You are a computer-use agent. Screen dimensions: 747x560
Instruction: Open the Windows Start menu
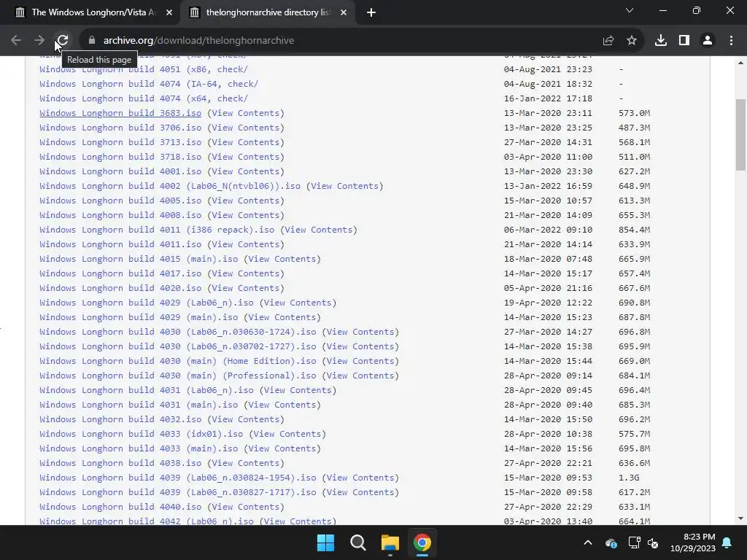click(x=326, y=542)
